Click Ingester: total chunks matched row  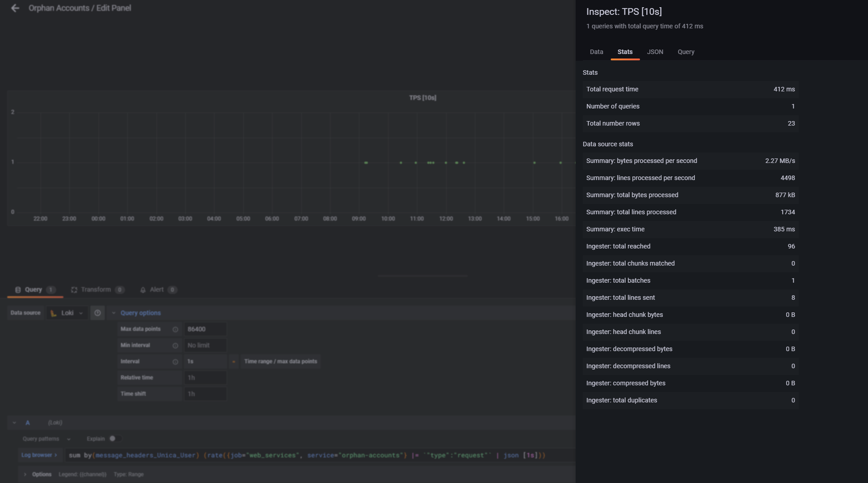tap(690, 263)
